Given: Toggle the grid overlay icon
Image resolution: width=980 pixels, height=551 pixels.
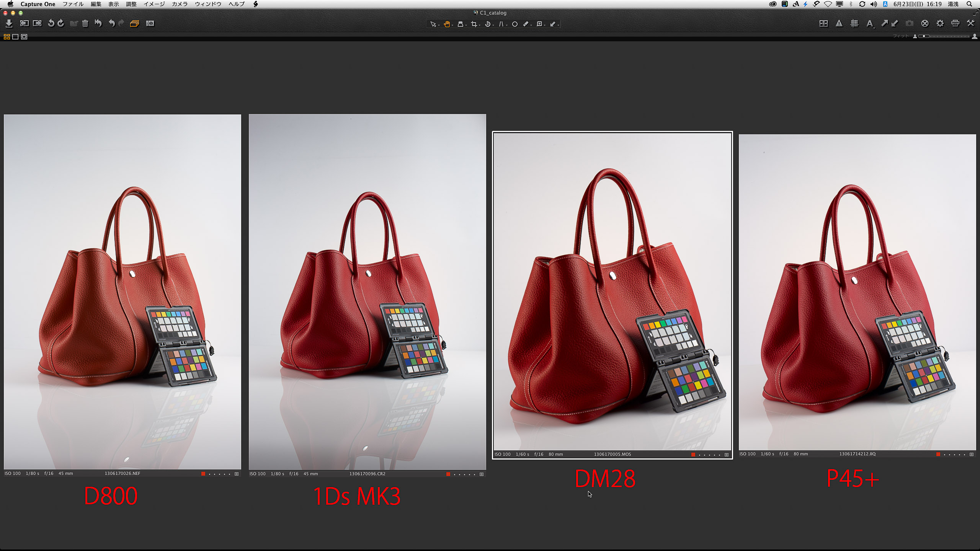Looking at the screenshot, I should click(854, 24).
